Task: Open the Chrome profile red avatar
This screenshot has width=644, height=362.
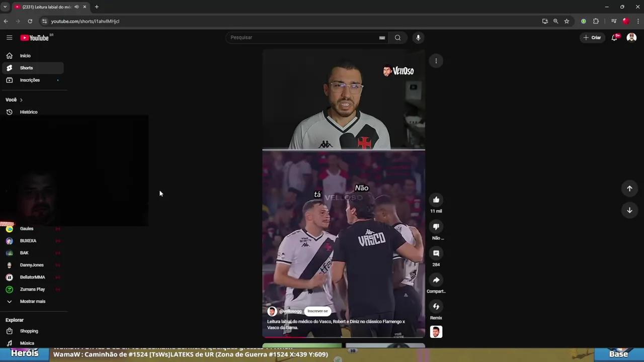Action: coord(626,21)
